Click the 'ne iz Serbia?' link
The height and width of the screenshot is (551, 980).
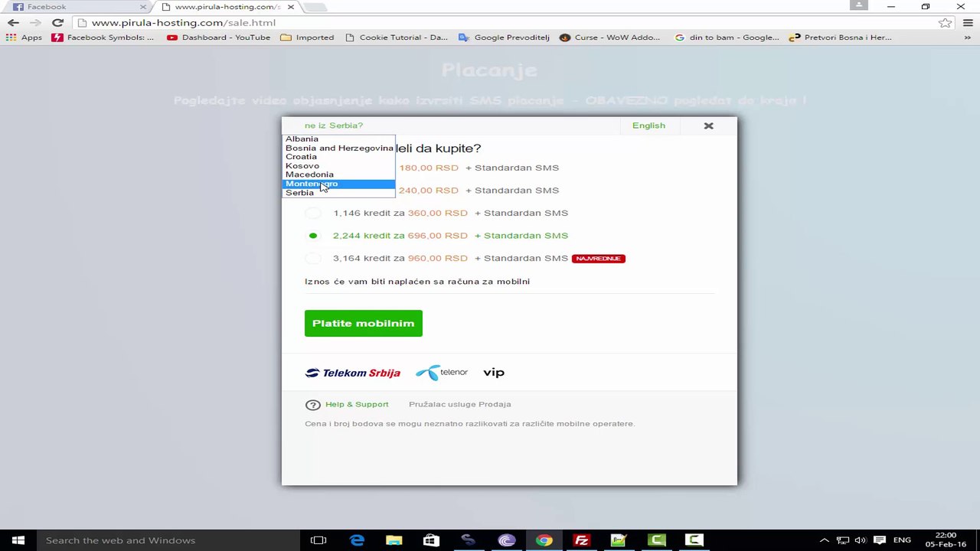(x=334, y=126)
